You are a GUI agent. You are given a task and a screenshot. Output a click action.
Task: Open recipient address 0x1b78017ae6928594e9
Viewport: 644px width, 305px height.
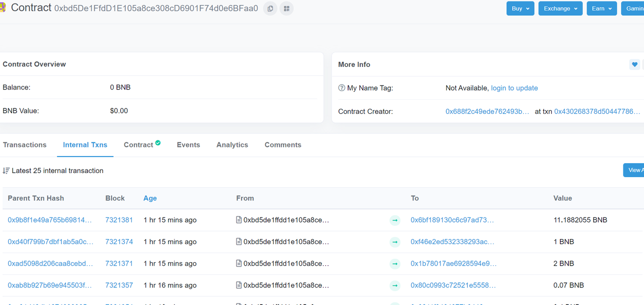click(x=453, y=263)
